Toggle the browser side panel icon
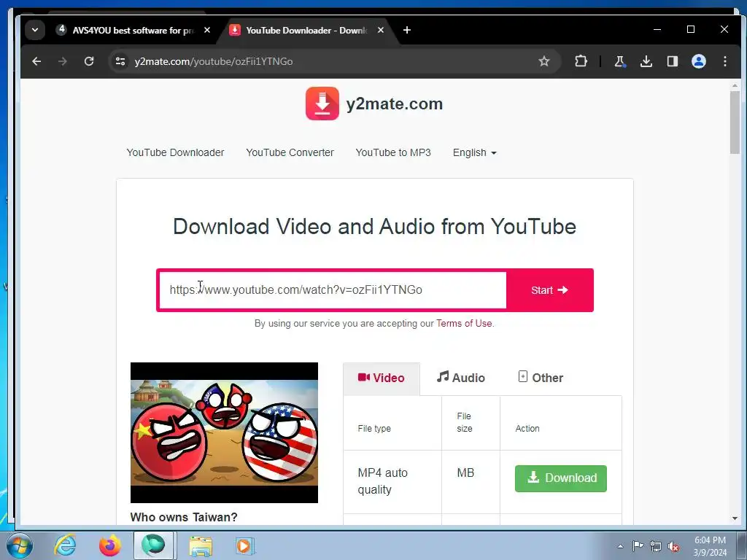Screen dimensions: 747x560 (672, 61)
